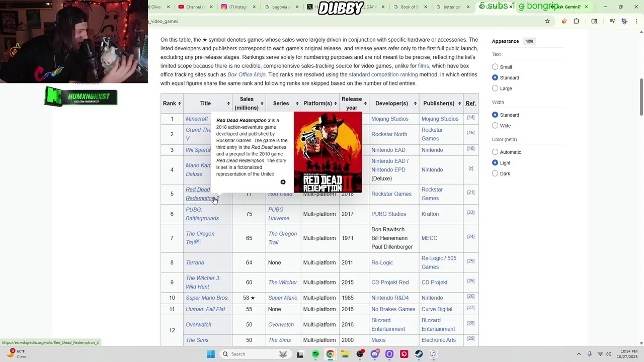Sort the table by Rank column
Viewport: 644px width, 362px height.
(x=172, y=104)
